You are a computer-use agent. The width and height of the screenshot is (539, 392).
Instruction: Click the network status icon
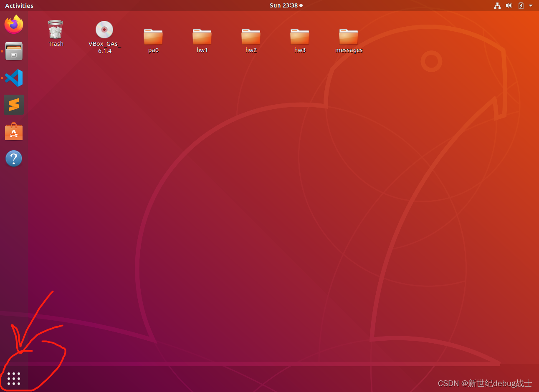[x=497, y=5]
